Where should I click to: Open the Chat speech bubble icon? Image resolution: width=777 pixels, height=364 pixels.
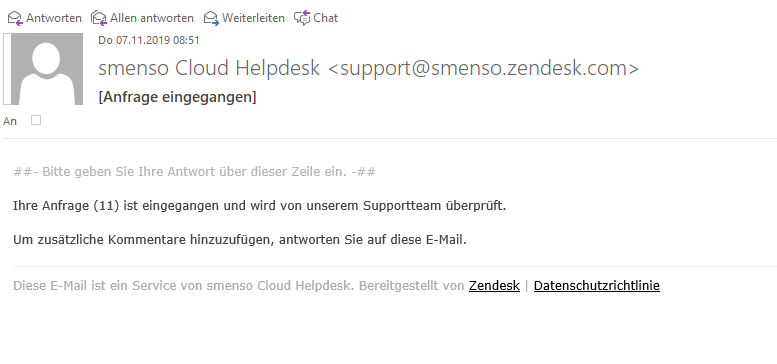pos(302,18)
